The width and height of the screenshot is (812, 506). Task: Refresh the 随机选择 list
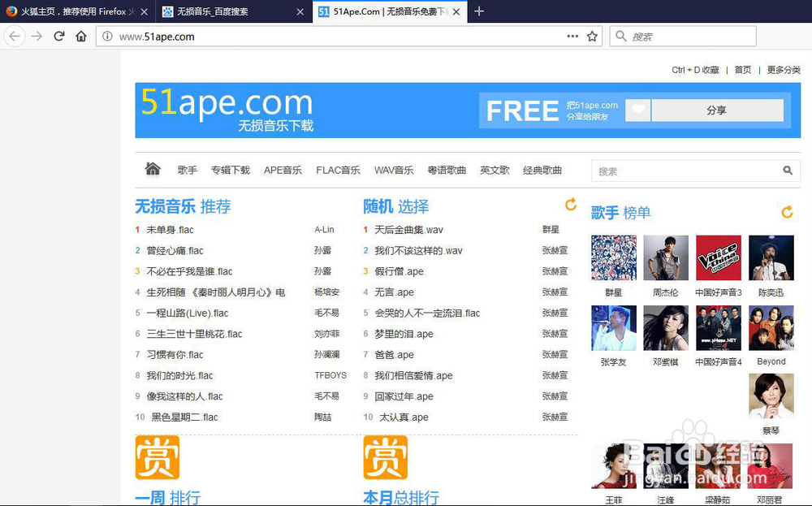click(x=571, y=205)
